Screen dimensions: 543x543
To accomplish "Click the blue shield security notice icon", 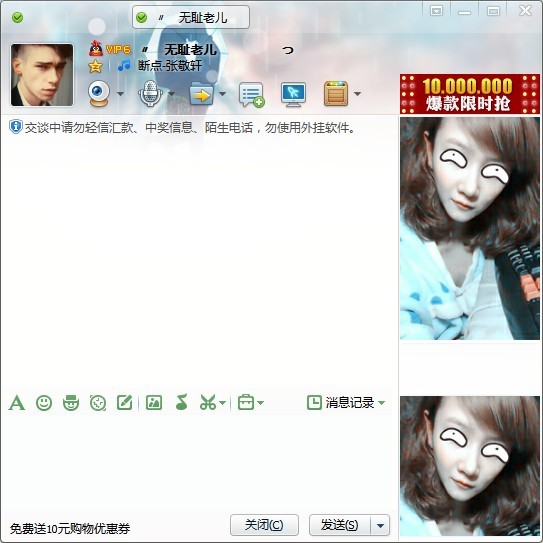I will pyautogui.click(x=16, y=127).
